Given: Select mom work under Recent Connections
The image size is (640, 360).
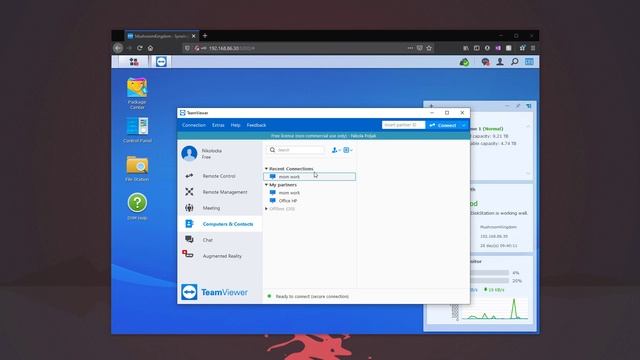Looking at the screenshot, I should click(310, 177).
